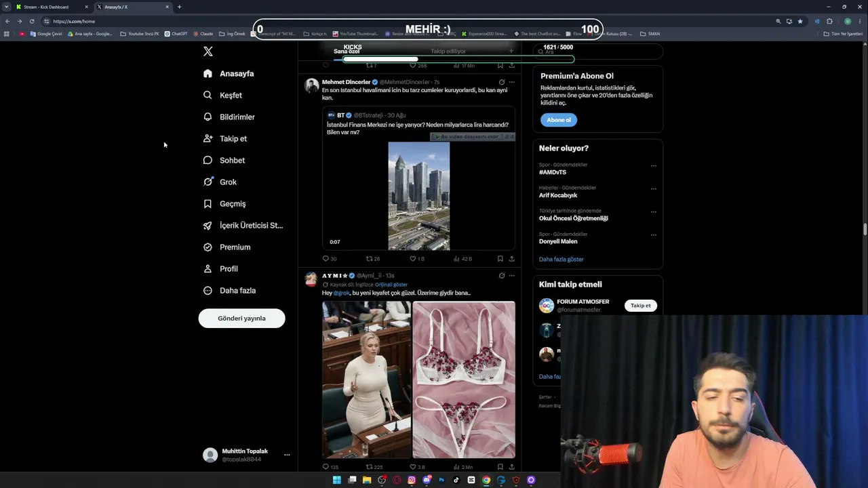Open a new browser tab

[x=179, y=7]
